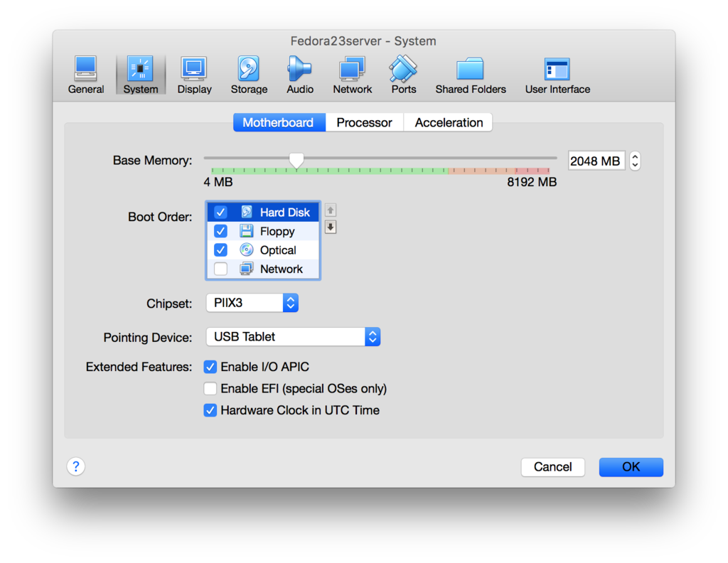Open the Chipset PIIX3 dropdown

coord(252,303)
